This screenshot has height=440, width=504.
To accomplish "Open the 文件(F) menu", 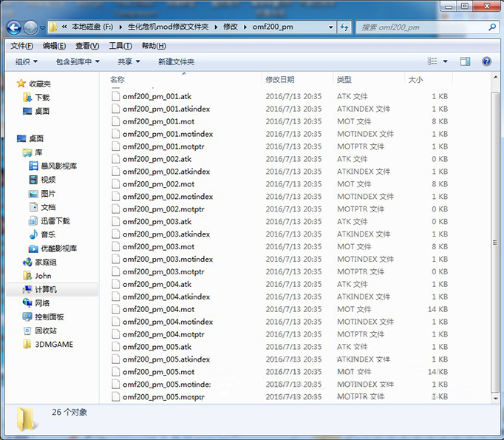I will click(x=21, y=46).
